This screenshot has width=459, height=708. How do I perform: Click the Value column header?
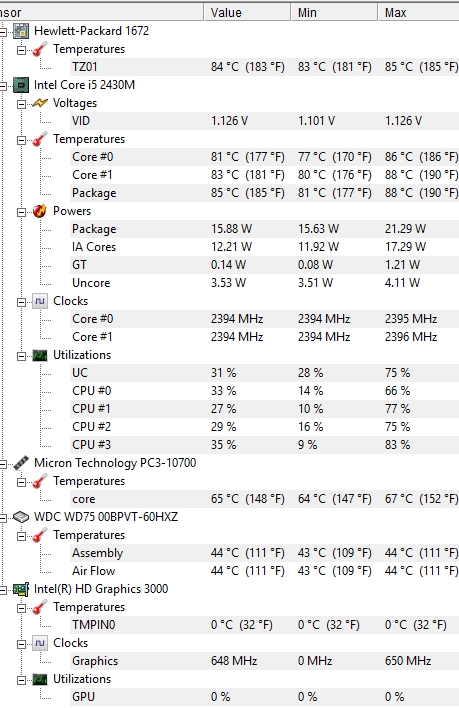247,12
